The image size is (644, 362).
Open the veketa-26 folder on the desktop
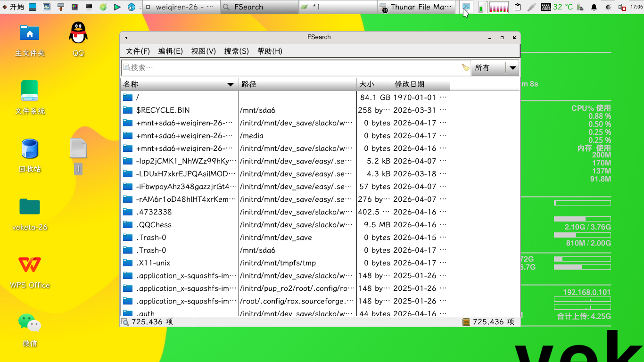(30, 214)
